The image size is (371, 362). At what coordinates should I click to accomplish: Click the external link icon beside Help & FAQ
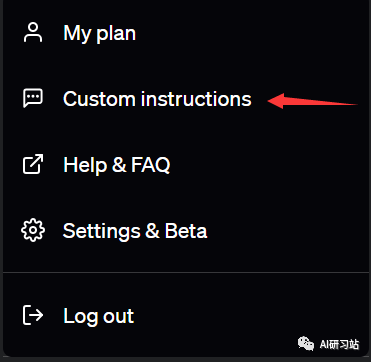[x=33, y=164]
